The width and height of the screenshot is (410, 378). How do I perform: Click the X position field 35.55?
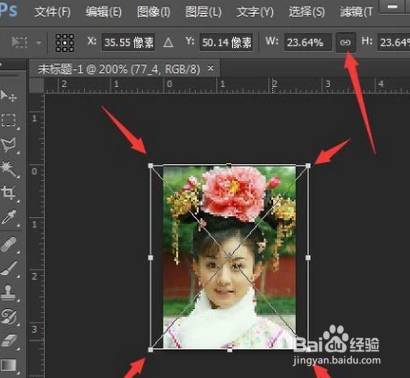(x=128, y=42)
